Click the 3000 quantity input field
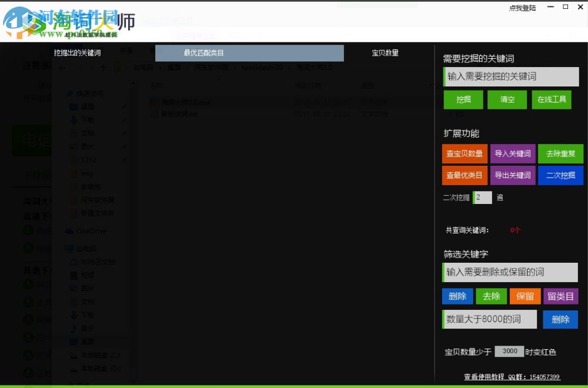 pyautogui.click(x=509, y=351)
